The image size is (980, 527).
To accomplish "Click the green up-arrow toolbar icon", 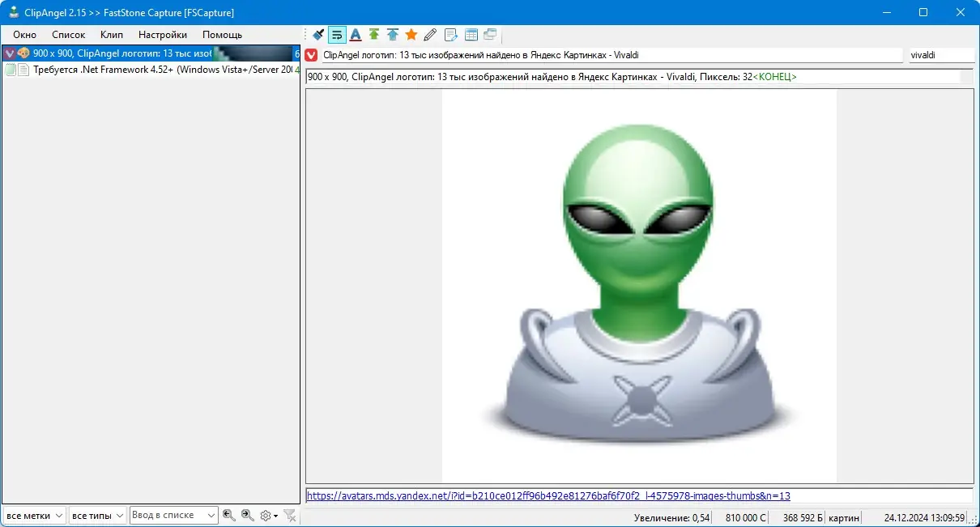I will pyautogui.click(x=373, y=35).
